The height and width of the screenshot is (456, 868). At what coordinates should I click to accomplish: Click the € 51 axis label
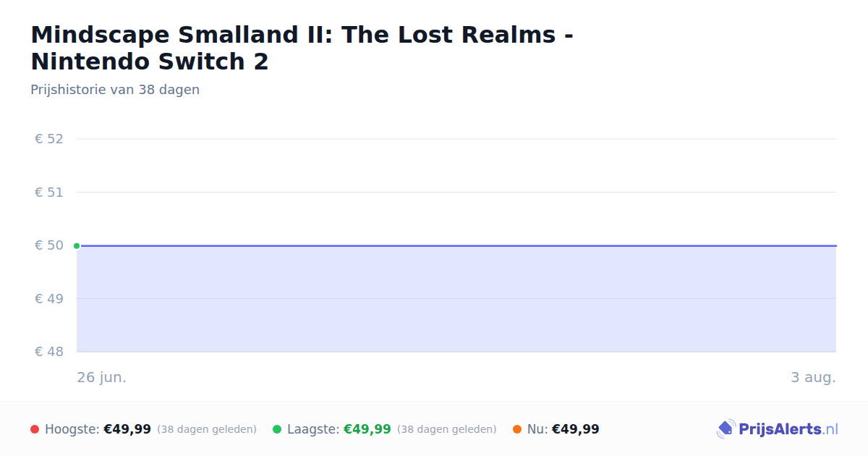(x=49, y=193)
